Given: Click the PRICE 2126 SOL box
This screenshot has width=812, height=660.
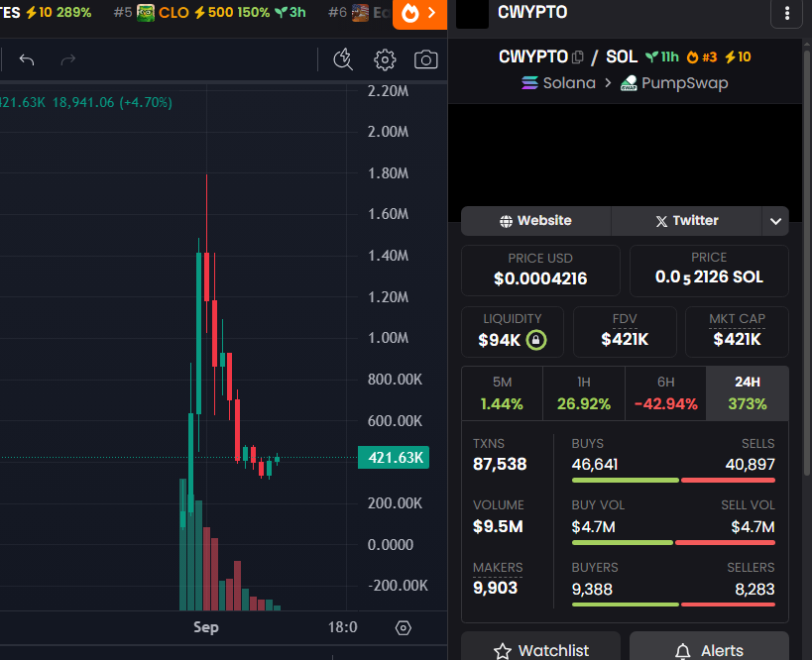Looking at the screenshot, I should [x=709, y=271].
